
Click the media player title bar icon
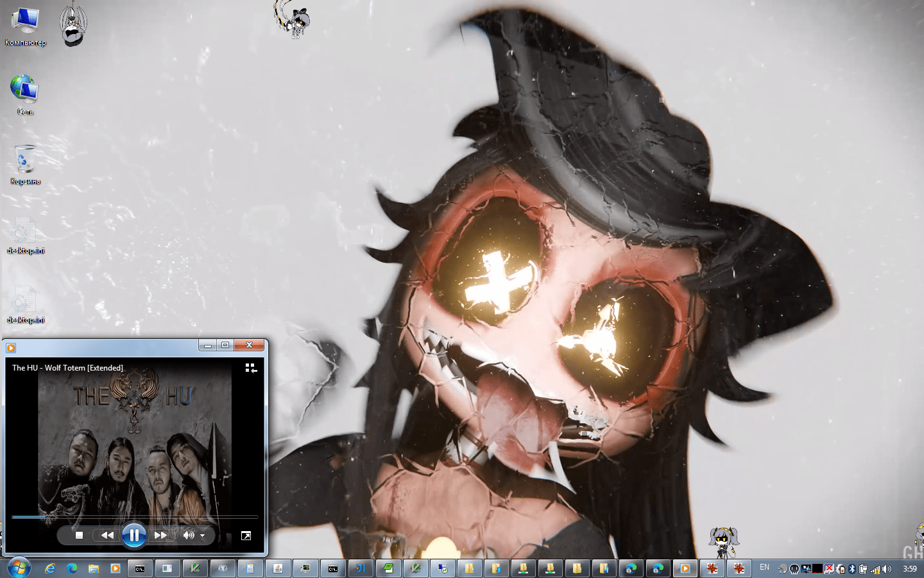click(11, 348)
